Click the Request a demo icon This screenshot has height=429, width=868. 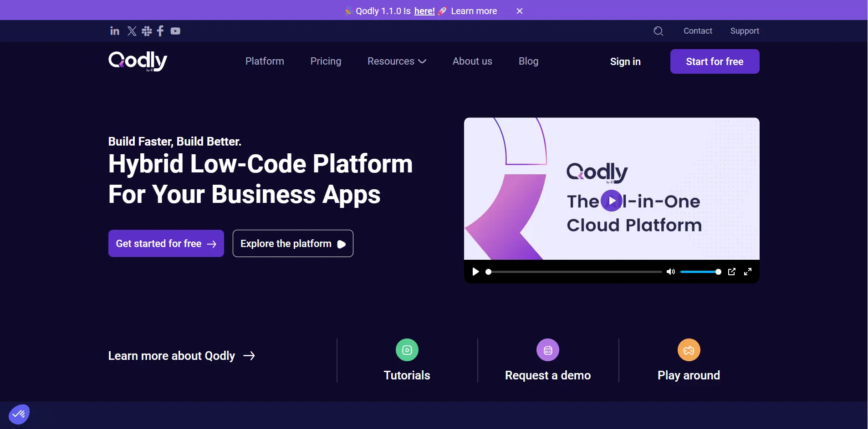point(548,350)
